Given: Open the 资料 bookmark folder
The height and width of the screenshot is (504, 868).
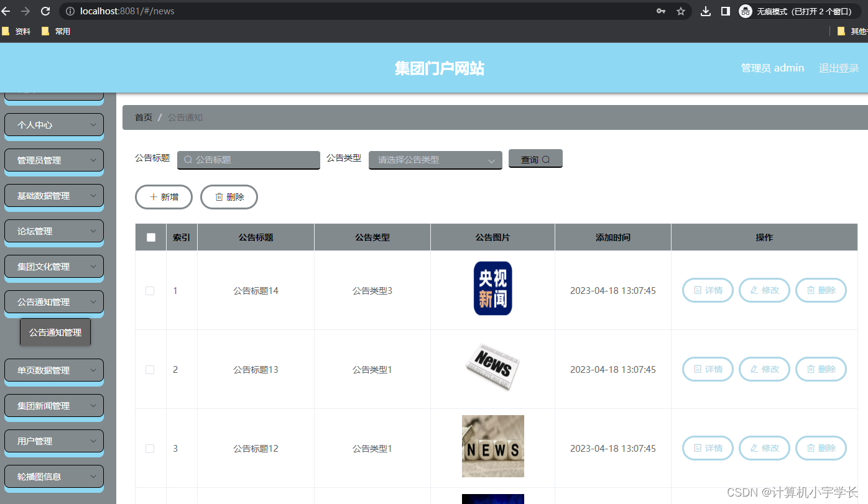Looking at the screenshot, I should click(16, 31).
